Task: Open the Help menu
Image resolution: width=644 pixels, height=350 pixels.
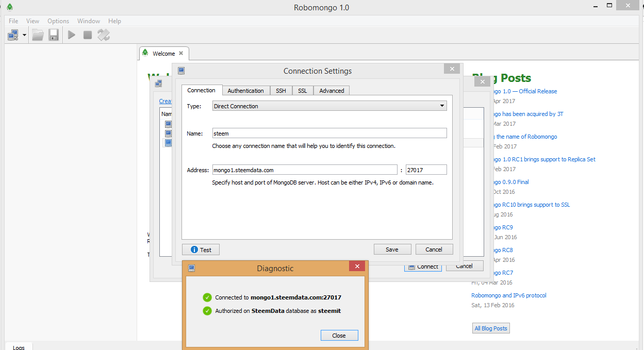Action: [x=114, y=21]
